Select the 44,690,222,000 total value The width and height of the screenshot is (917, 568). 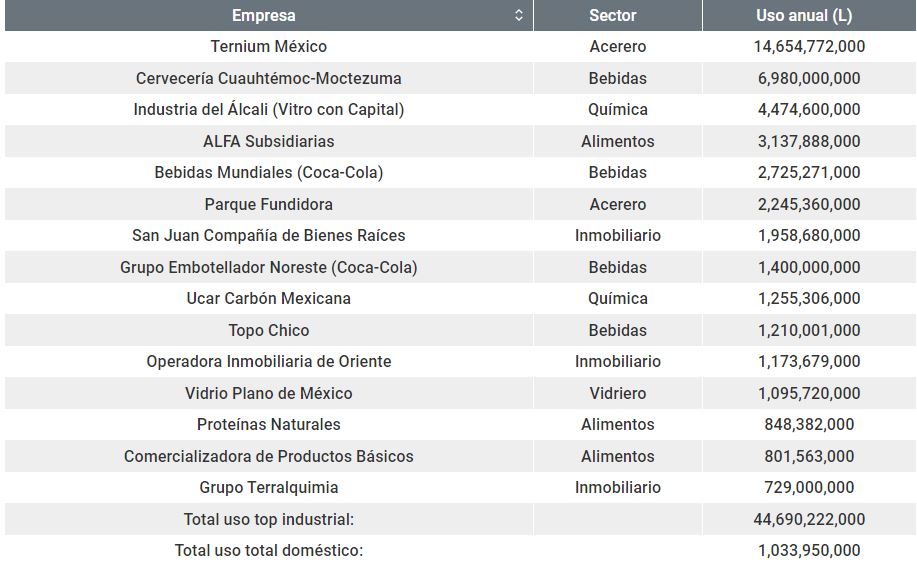(809, 519)
